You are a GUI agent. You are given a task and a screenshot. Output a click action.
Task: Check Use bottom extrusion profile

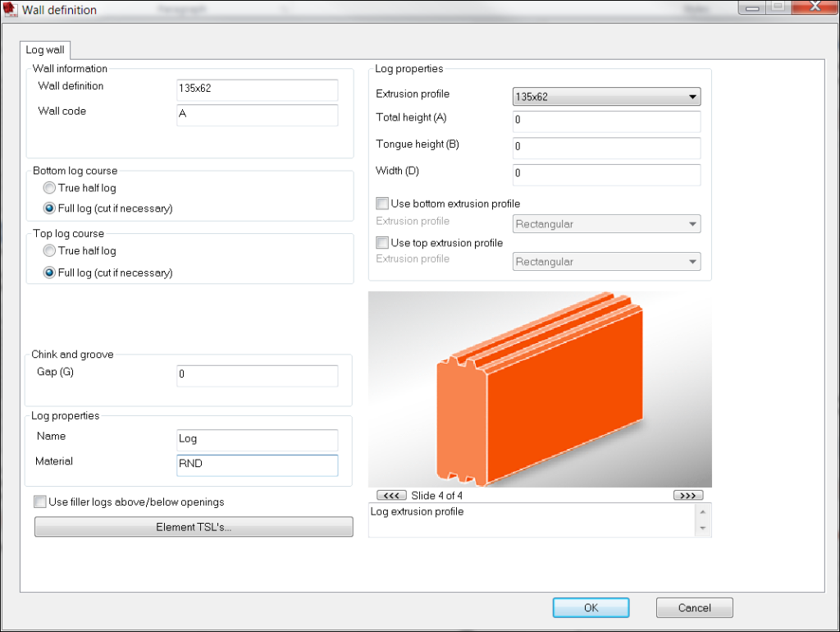382,204
